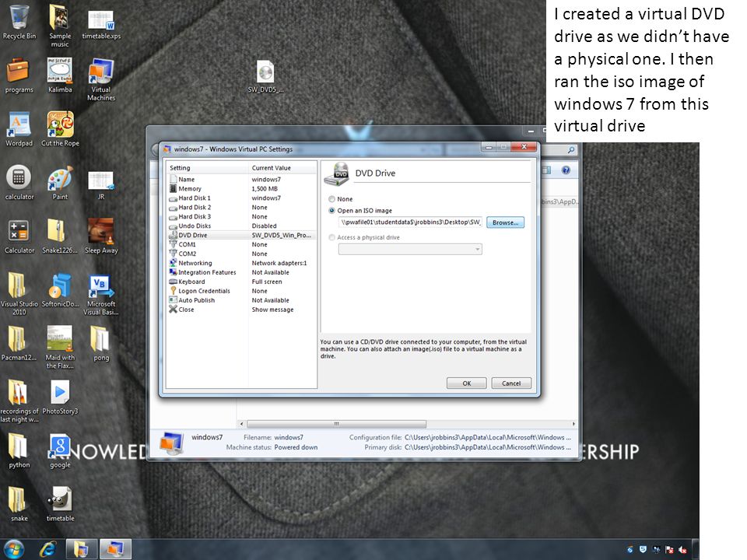
Task: Select the Hard Disk 1 setting
Action: point(241,198)
